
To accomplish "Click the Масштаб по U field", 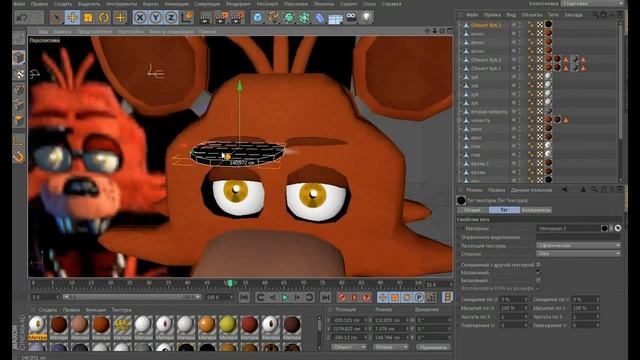I will (513, 308).
